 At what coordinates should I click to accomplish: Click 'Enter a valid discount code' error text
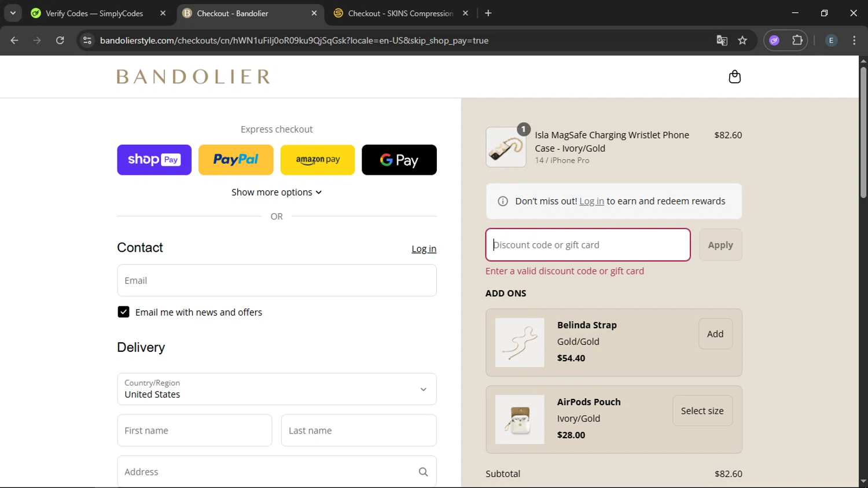(x=565, y=271)
